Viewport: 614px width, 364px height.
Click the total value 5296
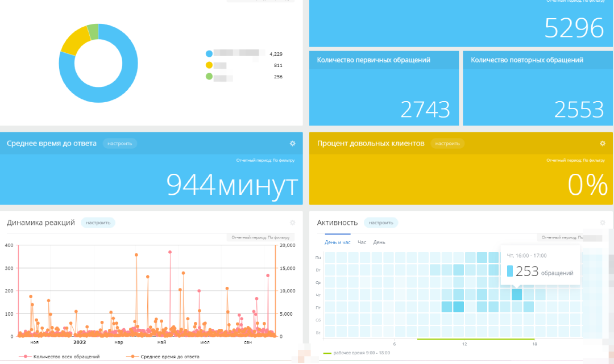pos(574,28)
